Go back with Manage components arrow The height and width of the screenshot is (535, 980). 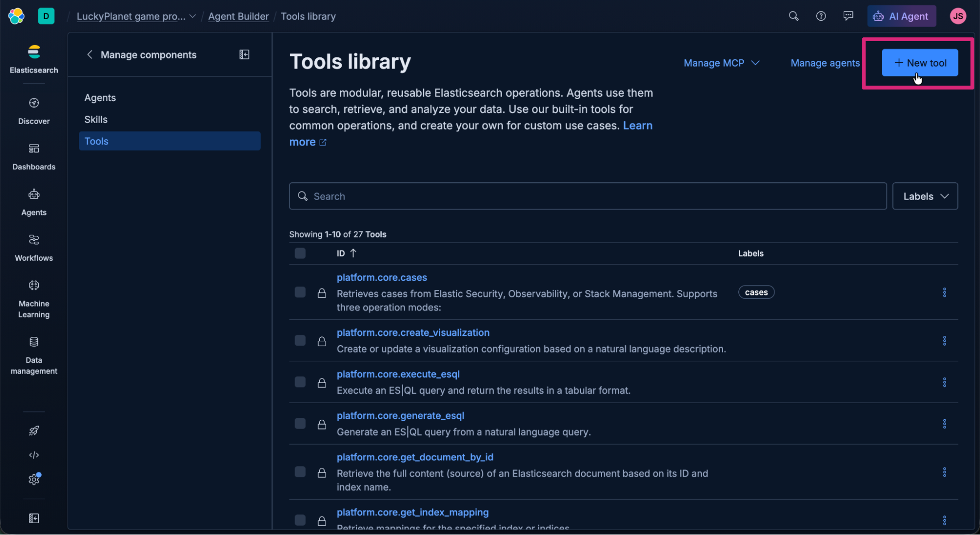(89, 54)
